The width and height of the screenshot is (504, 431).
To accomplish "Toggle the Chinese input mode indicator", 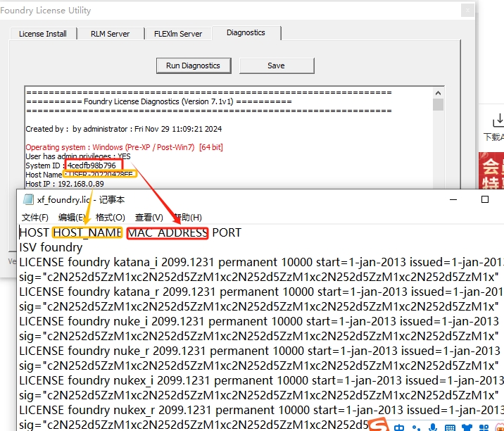I will tap(399, 427).
